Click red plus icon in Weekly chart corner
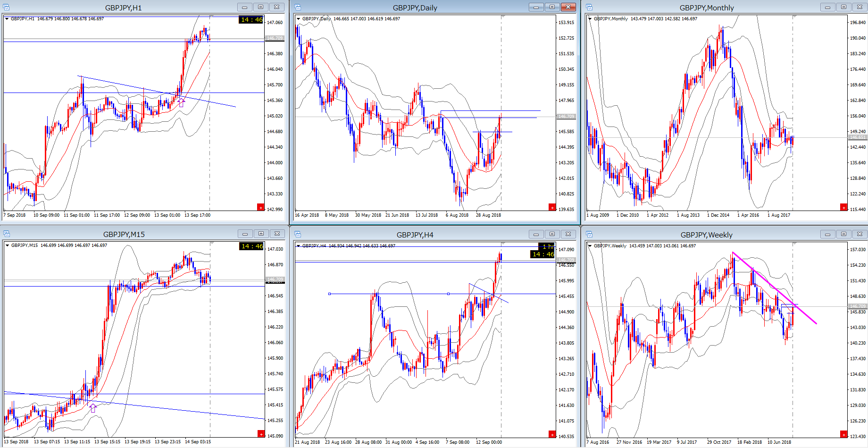This screenshot has width=868, height=448. [843, 434]
